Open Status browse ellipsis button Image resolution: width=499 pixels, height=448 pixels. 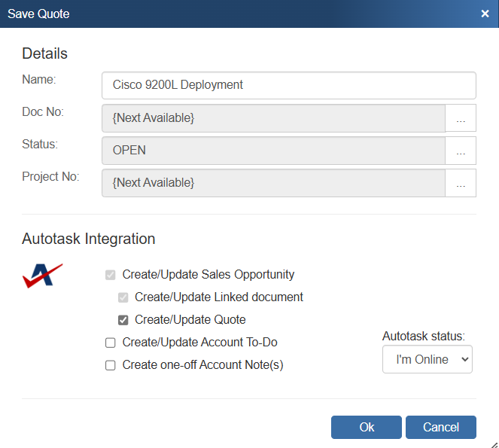point(461,151)
